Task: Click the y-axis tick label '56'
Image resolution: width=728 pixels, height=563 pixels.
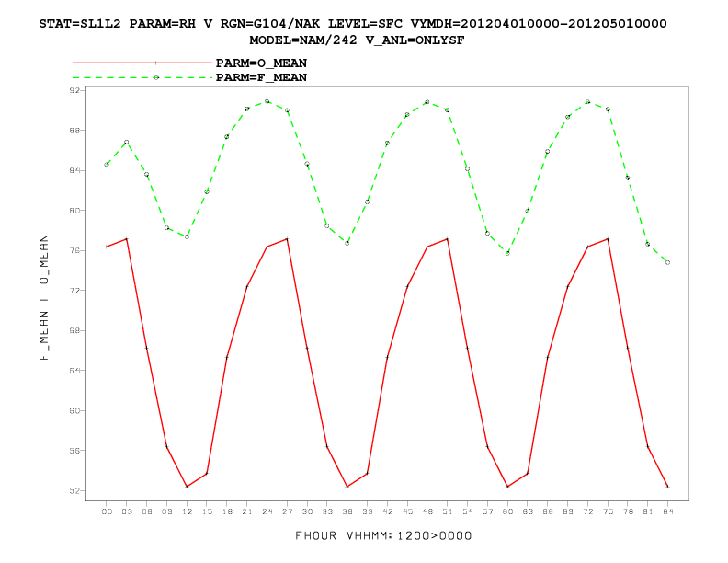Action: 74,451
